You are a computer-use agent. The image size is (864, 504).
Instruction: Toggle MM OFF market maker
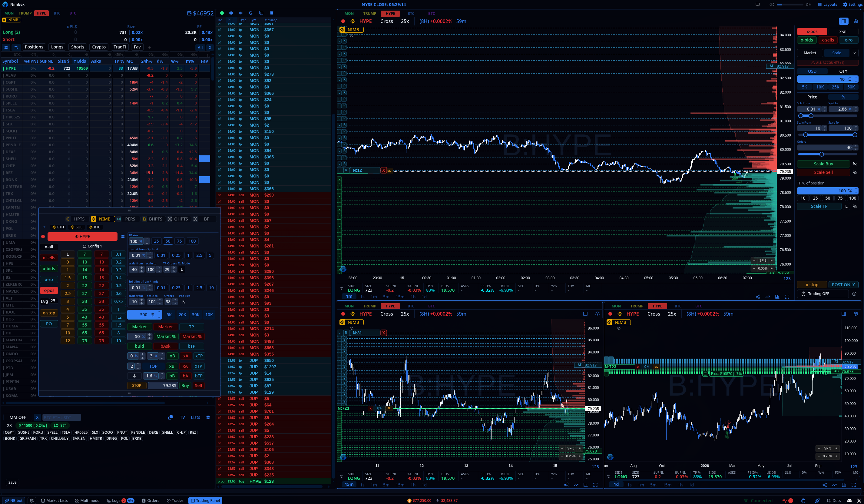click(x=18, y=417)
